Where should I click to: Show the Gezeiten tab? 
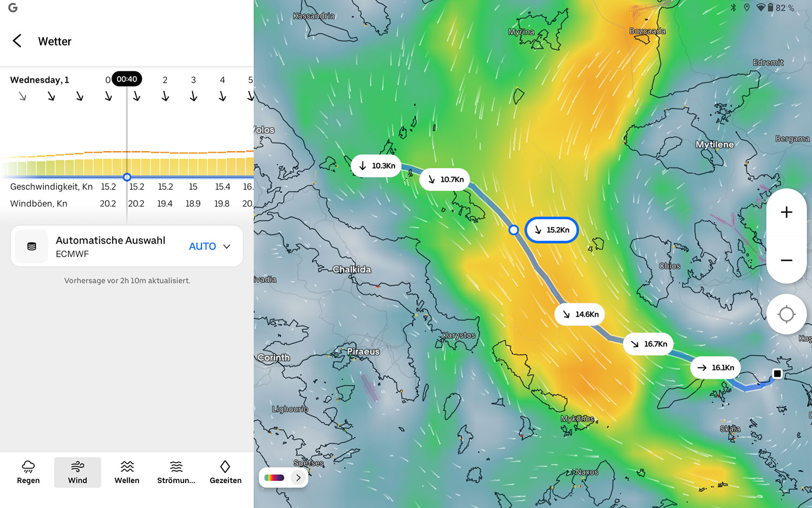(x=225, y=472)
